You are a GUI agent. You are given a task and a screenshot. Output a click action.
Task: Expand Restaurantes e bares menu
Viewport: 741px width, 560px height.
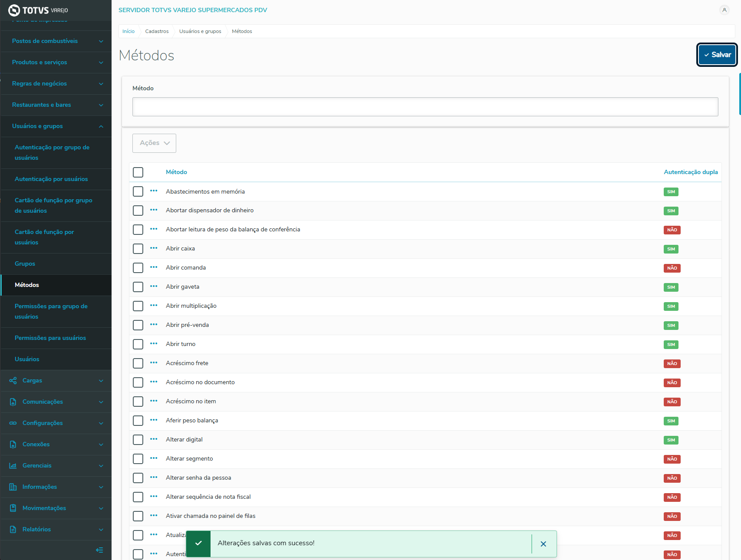[x=56, y=105]
